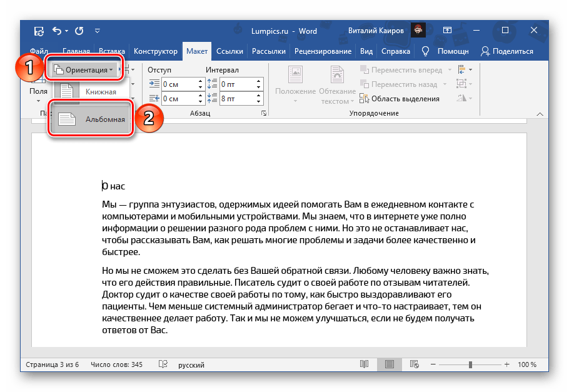Click the Redo arrow icon
The image size is (569, 392).
pos(79,31)
